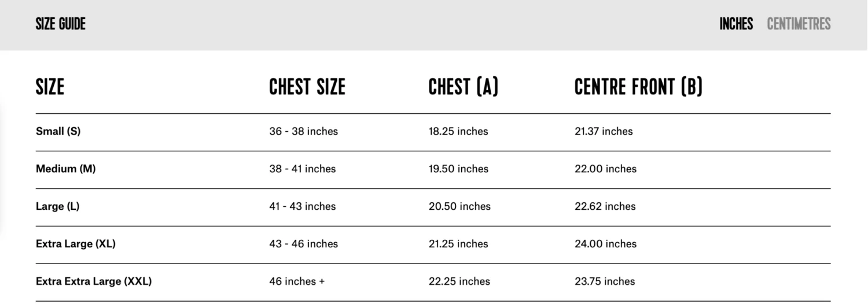Viewport: 868px width, 308px height.
Task: Select the Inches unit option
Action: point(736,24)
